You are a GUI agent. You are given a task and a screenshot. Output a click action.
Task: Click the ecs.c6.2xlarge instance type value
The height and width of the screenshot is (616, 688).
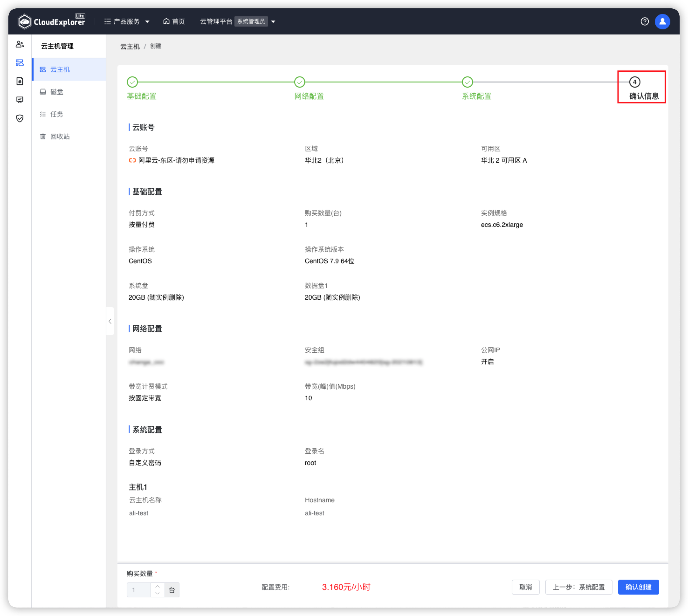pyautogui.click(x=502, y=225)
